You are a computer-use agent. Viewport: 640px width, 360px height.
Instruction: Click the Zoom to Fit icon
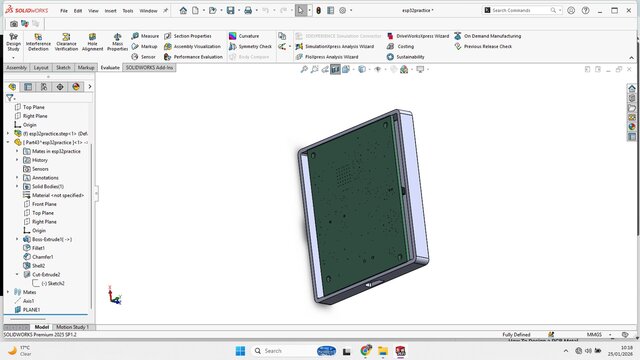tap(304, 69)
